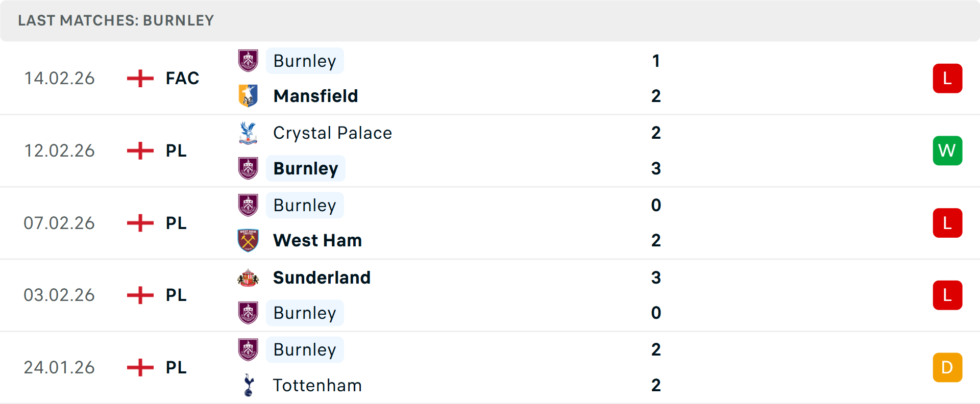Select the PL label beside the Tottenham match
Viewport: 980px width, 404px height.
point(176,367)
